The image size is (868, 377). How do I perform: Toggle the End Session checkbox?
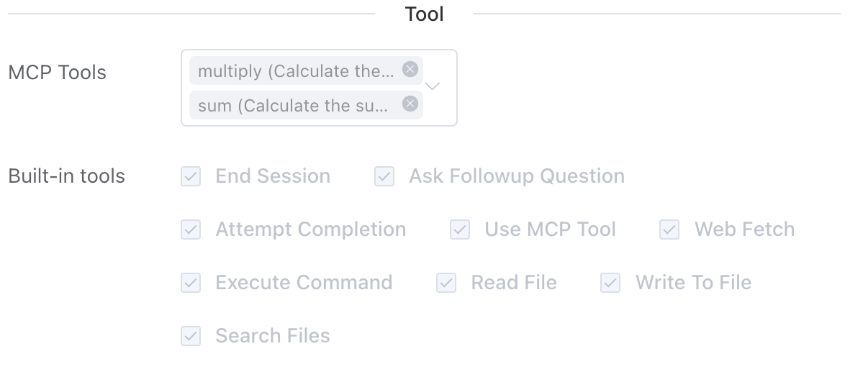pyautogui.click(x=191, y=176)
